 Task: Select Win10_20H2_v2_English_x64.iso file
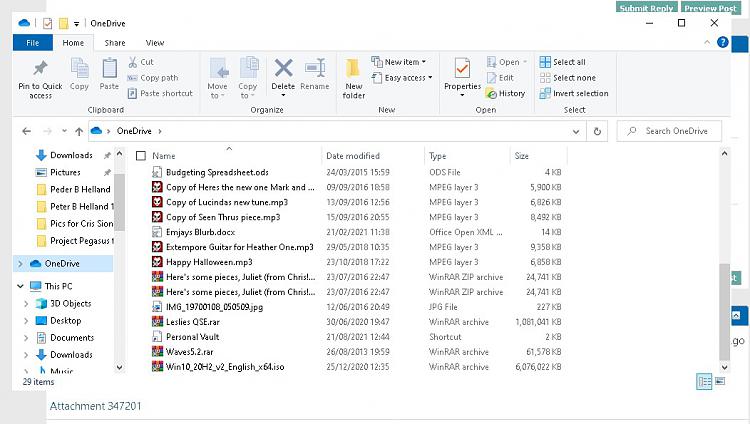pos(225,367)
